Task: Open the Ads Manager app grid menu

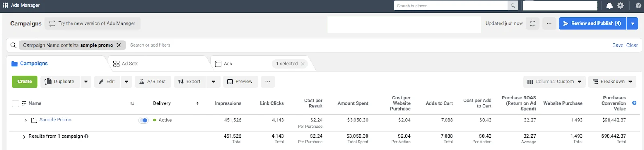Action: (5, 5)
